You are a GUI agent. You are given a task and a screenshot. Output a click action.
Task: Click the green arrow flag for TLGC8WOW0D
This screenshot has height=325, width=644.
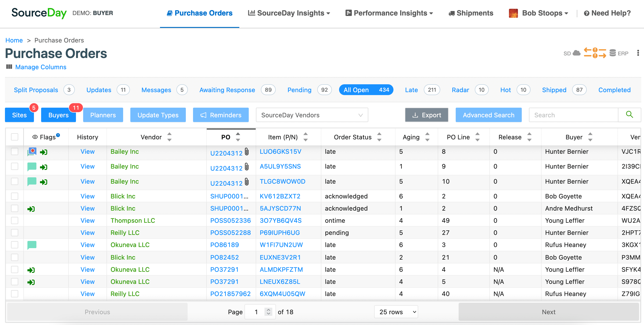[44, 182]
